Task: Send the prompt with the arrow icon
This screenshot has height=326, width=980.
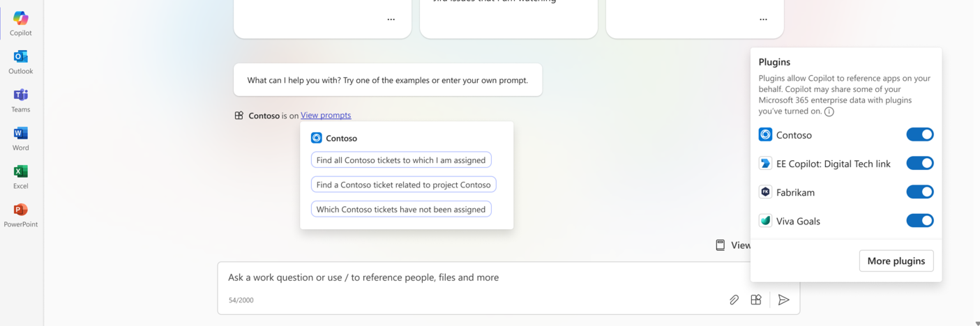Action: (x=784, y=300)
